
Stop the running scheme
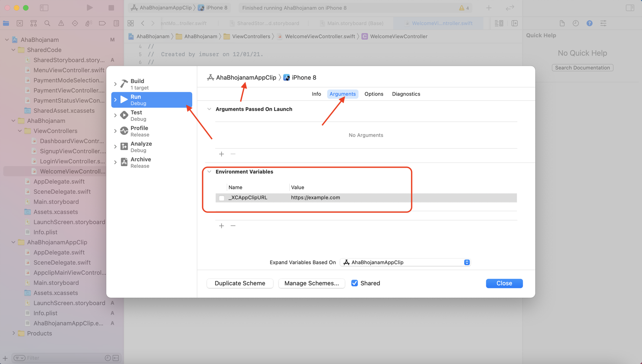click(111, 8)
